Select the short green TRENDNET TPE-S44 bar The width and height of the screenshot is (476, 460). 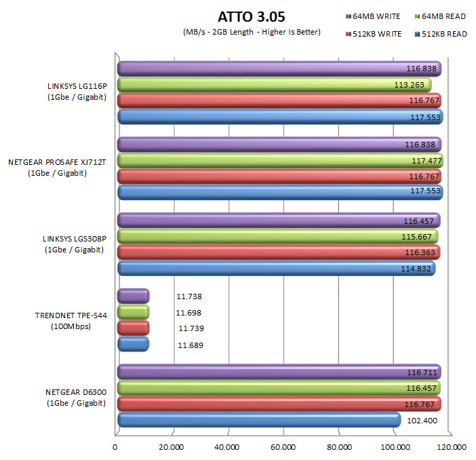[x=134, y=312]
